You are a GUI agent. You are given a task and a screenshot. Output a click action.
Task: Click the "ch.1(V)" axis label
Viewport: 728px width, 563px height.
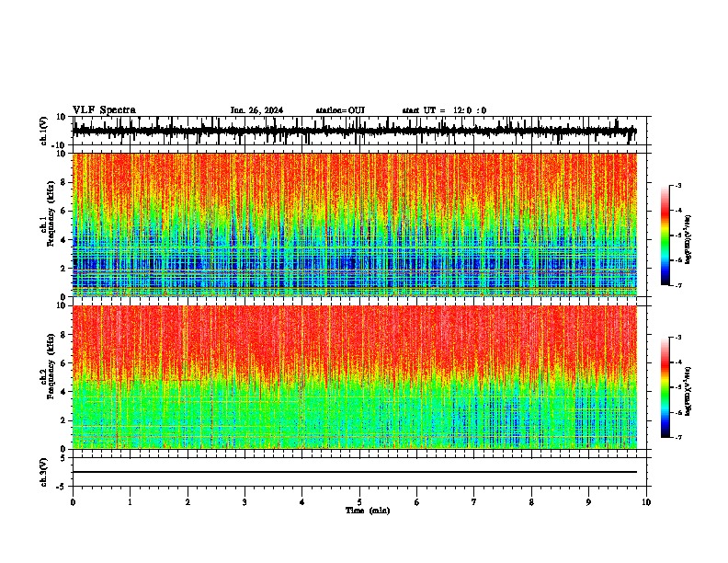[x=44, y=131]
